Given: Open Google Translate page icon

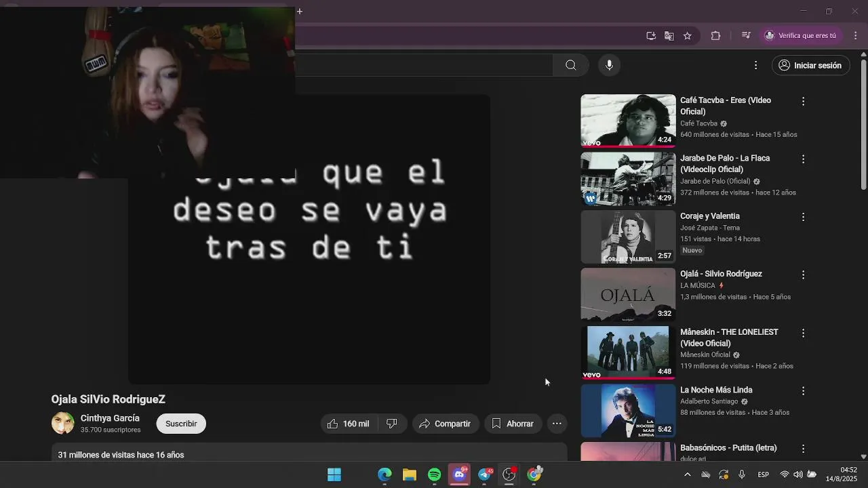Looking at the screenshot, I should pyautogui.click(x=669, y=36).
